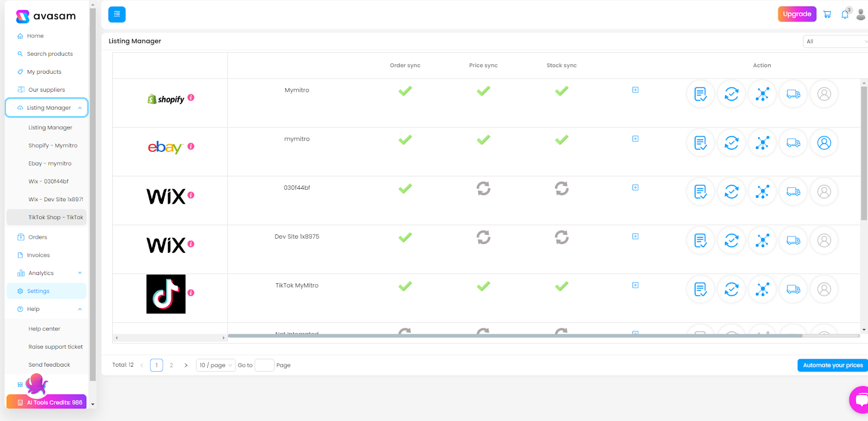This screenshot has height=421, width=868.
Task: Open the network mapping icon for Shopify Mymitro
Action: 762,94
